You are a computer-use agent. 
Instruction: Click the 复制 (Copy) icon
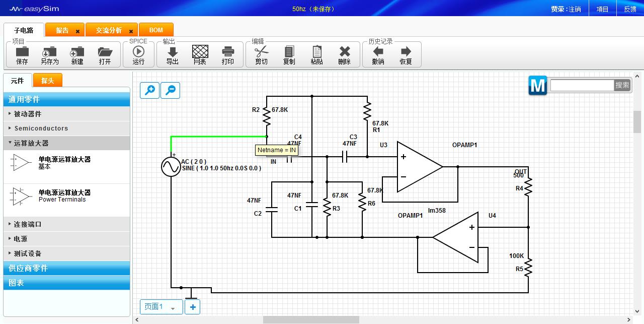289,51
